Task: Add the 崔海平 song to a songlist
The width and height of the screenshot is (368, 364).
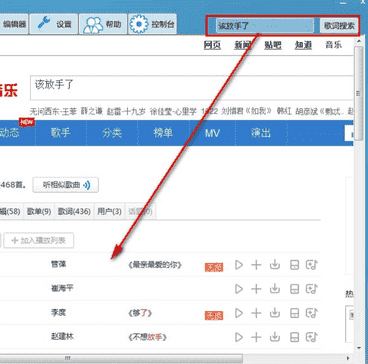Action: (x=311, y=289)
